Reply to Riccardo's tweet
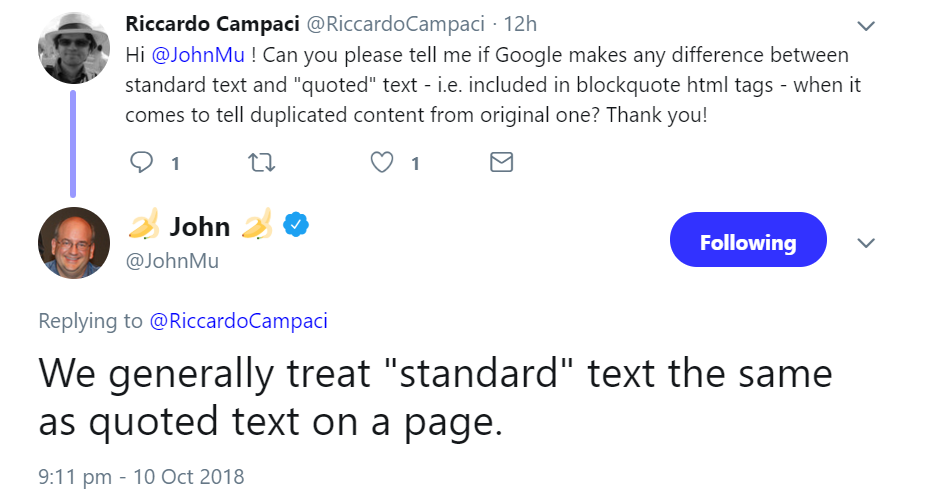Screen dimensions: 926x497 pos(143,162)
